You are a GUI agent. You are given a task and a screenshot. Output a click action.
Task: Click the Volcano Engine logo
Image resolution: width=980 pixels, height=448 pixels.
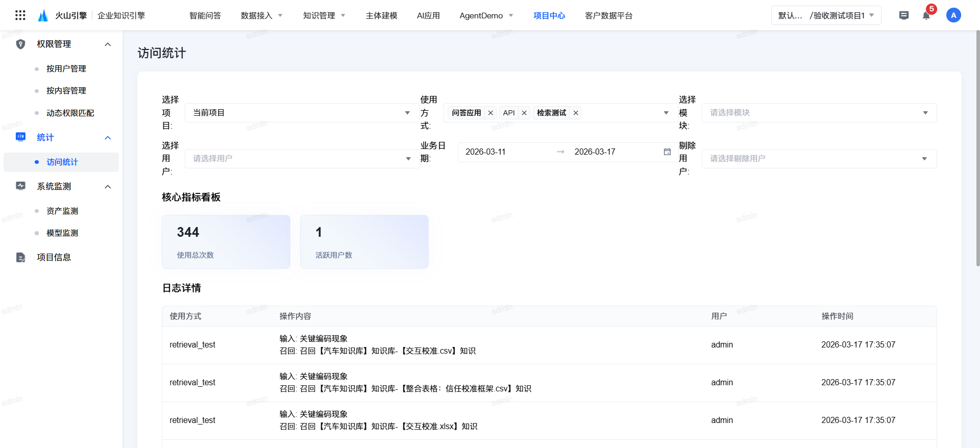[43, 15]
